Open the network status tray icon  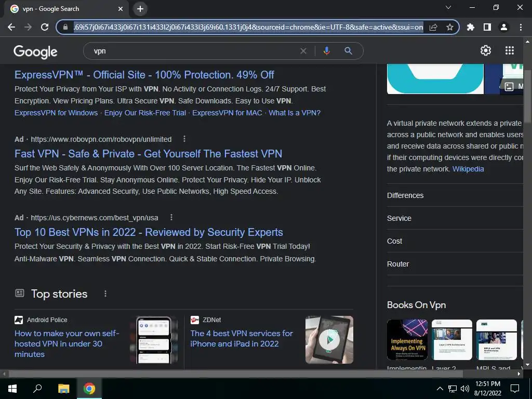453,389
